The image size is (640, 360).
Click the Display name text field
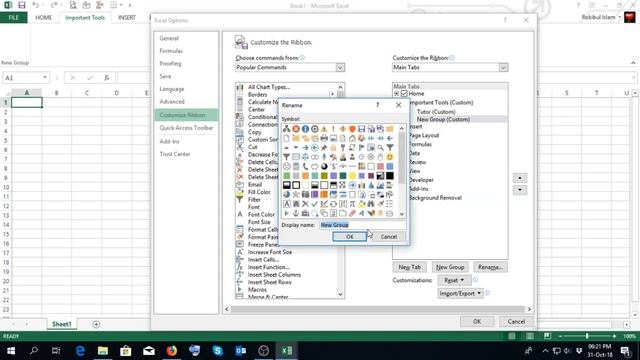pos(362,224)
